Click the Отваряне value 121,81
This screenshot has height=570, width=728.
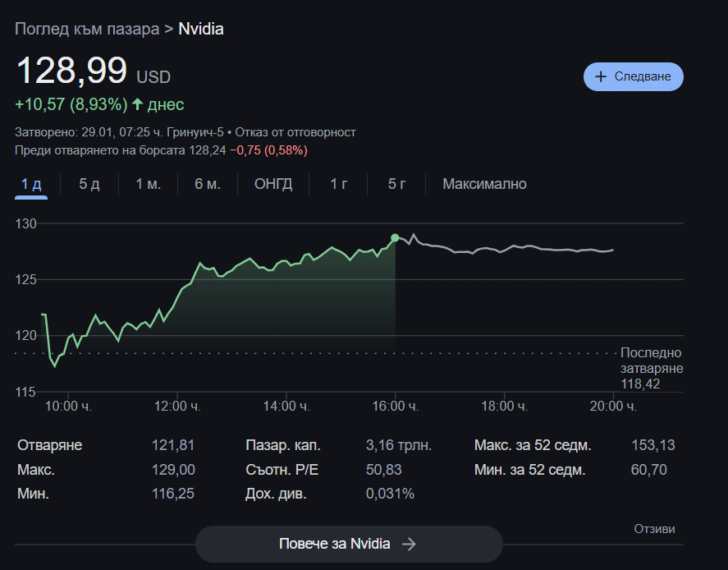172,445
